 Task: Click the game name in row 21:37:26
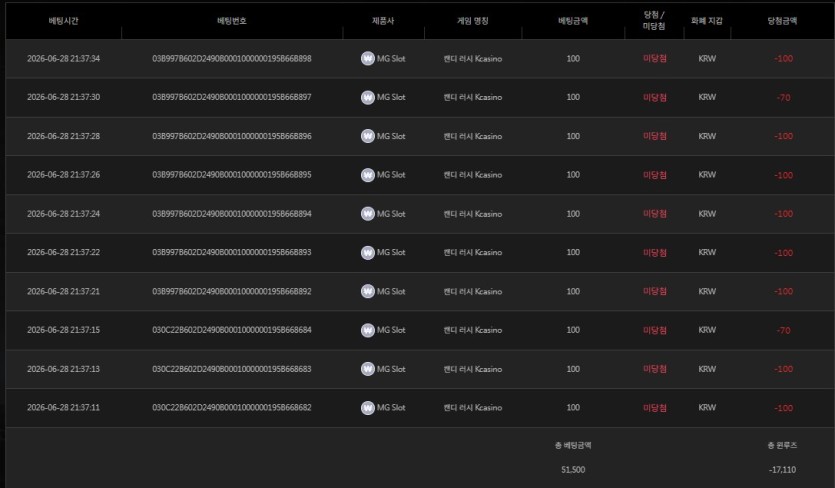pyautogui.click(x=473, y=175)
